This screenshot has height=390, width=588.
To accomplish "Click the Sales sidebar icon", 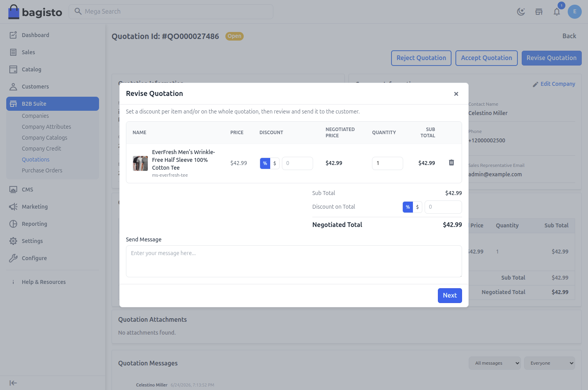I will point(13,52).
